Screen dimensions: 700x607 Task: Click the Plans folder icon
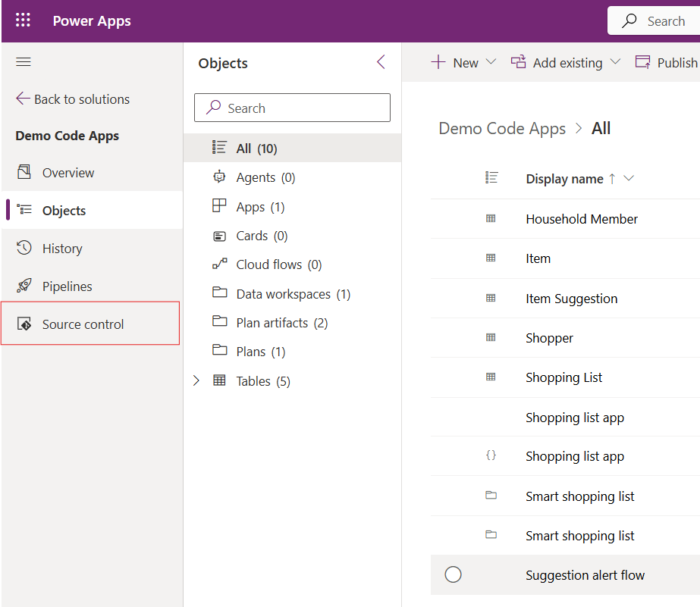(x=220, y=350)
